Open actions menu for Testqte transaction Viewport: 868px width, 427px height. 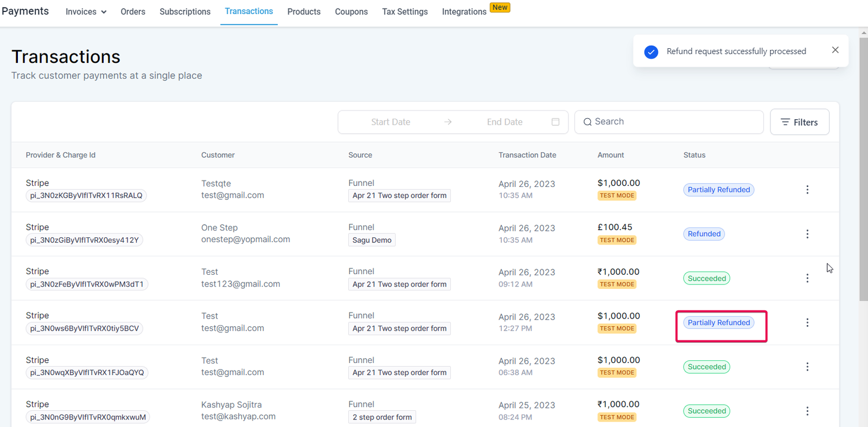[x=807, y=190]
